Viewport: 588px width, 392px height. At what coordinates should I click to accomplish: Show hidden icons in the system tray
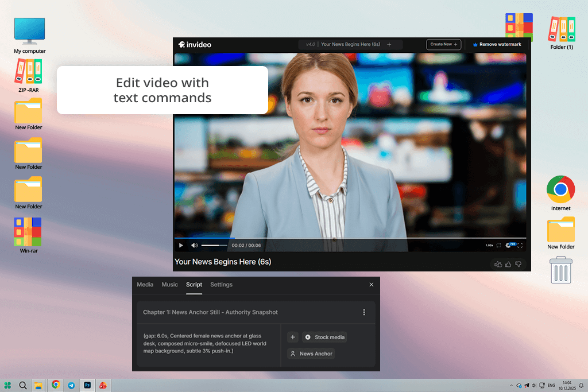pyautogui.click(x=511, y=385)
